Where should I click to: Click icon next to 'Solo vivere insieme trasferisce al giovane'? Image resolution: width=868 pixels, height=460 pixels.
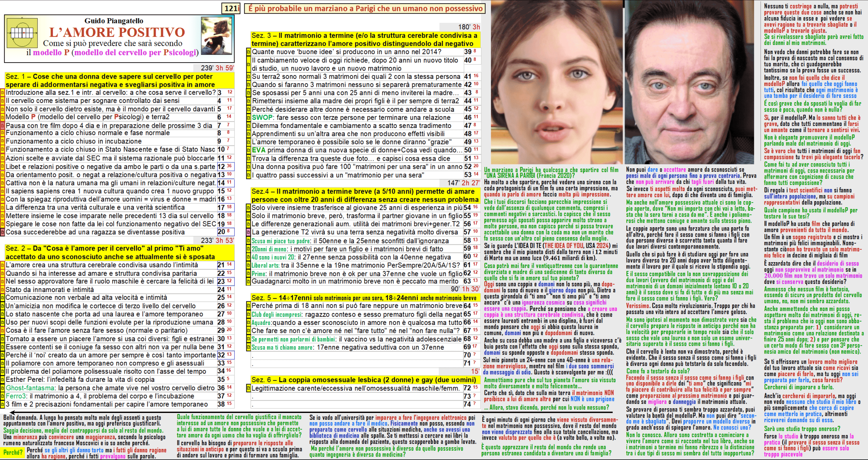(249, 208)
